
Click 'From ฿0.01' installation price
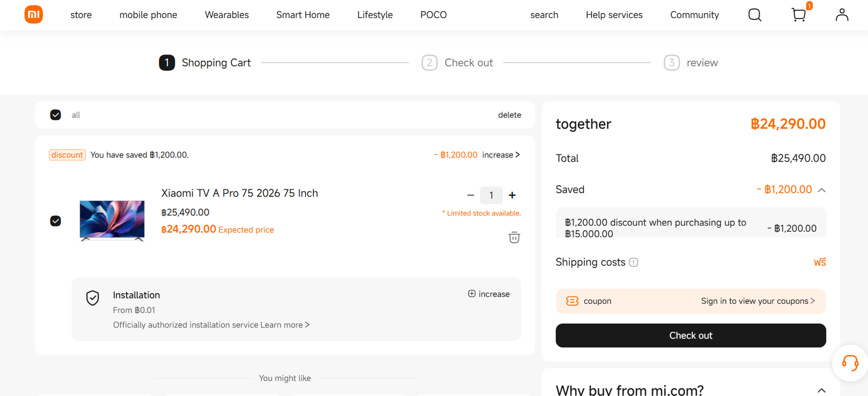tap(134, 310)
